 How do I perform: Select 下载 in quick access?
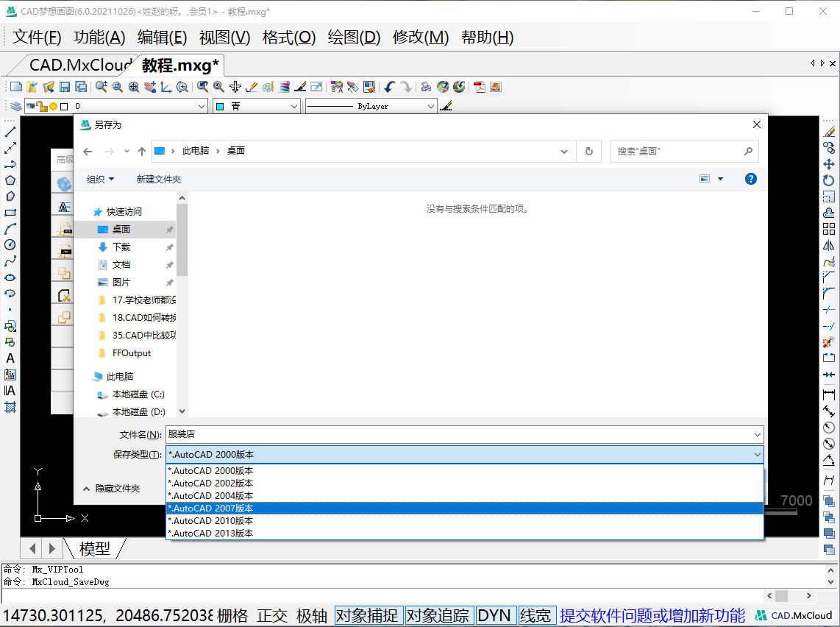click(x=121, y=247)
